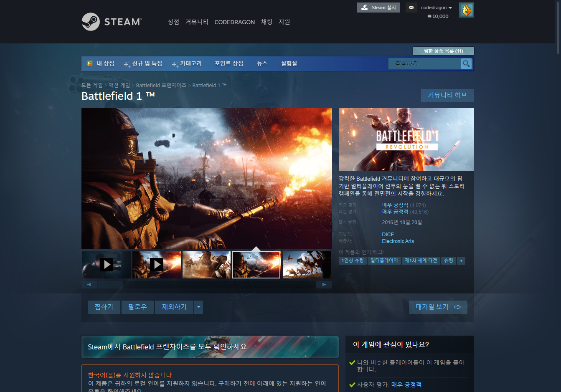The width and height of the screenshot is (561, 392).
Task: Click Electronic Arts publisher link
Action: tap(398, 241)
